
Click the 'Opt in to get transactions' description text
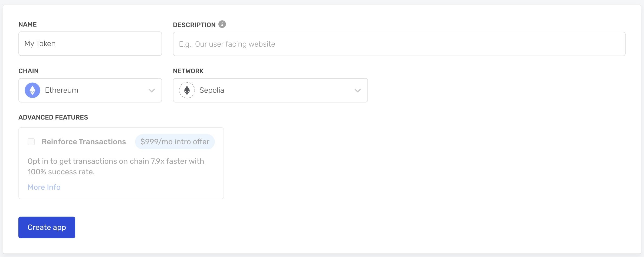116,166
